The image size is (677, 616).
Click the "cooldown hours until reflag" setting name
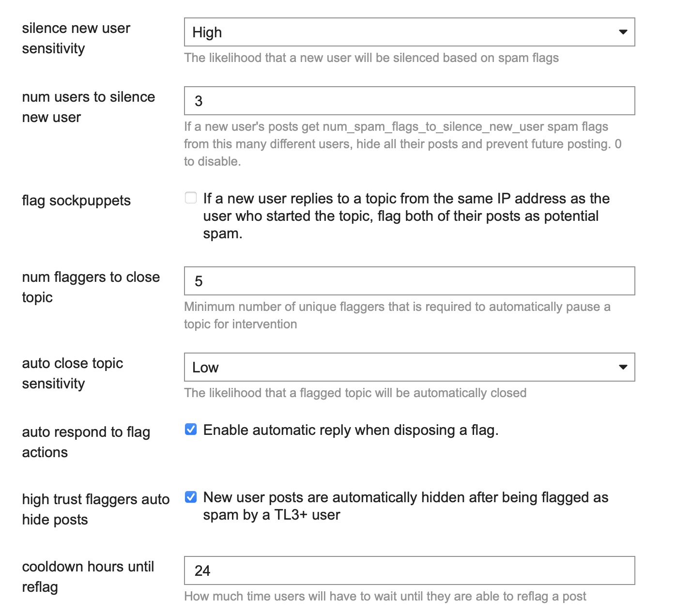click(x=88, y=576)
